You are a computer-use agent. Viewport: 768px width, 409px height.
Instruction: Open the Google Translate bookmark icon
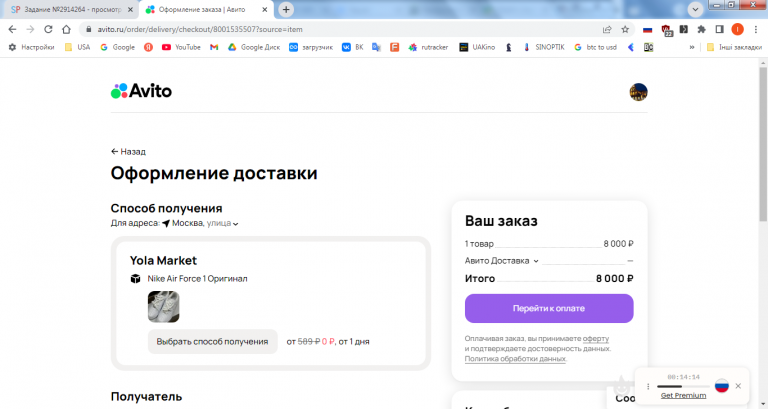click(x=376, y=47)
